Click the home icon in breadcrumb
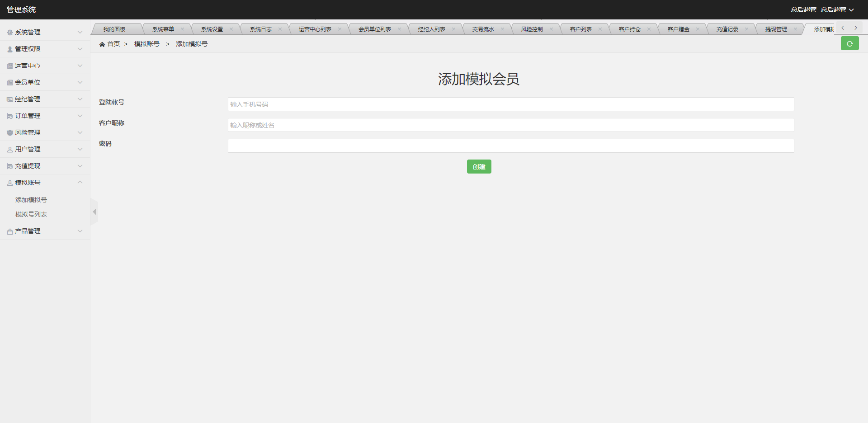 click(102, 44)
